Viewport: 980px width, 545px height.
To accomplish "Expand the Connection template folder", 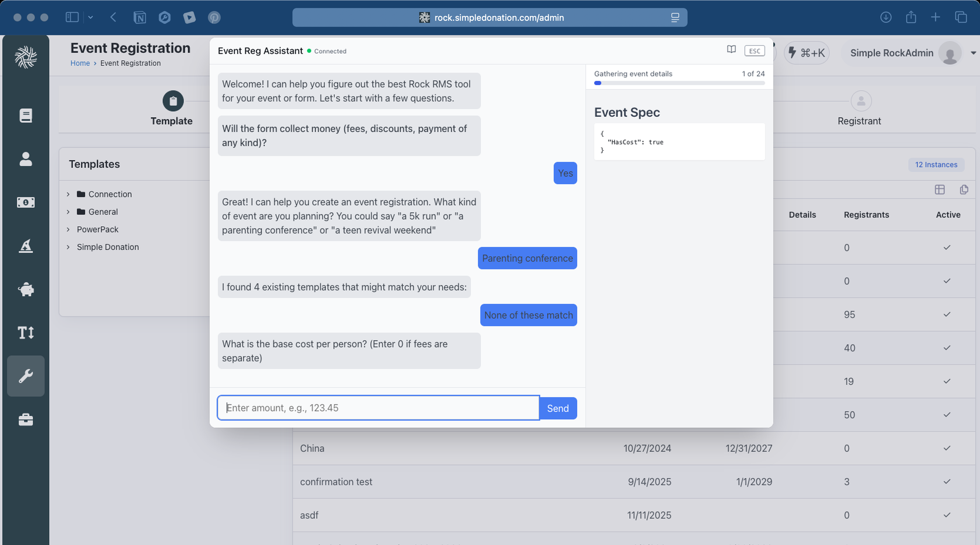I will tap(68, 194).
